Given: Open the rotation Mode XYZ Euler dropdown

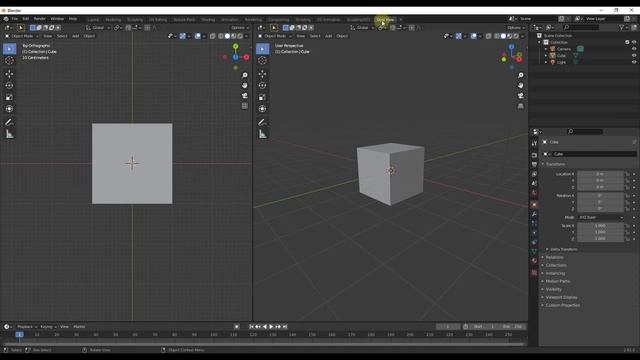Looking at the screenshot, I should [x=601, y=218].
